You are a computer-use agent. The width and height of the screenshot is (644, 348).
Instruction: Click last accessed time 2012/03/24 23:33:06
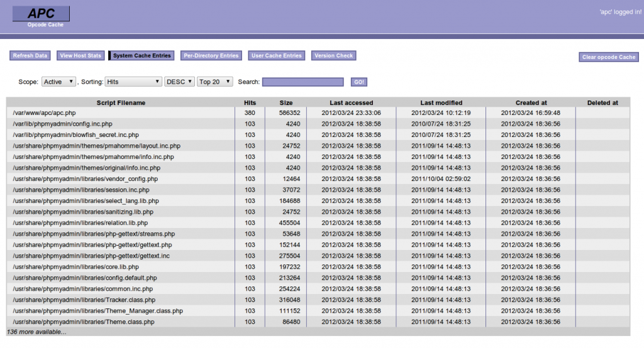351,113
